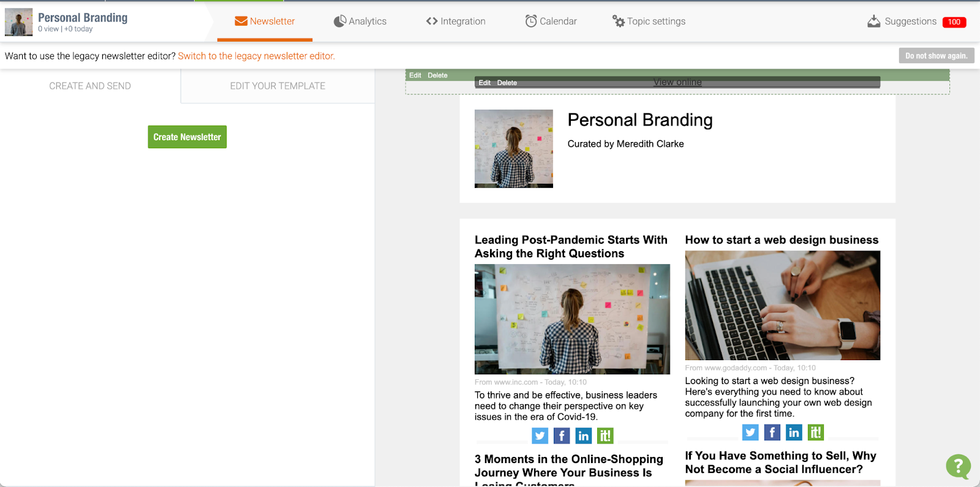Open Topic settings

[x=649, y=21]
